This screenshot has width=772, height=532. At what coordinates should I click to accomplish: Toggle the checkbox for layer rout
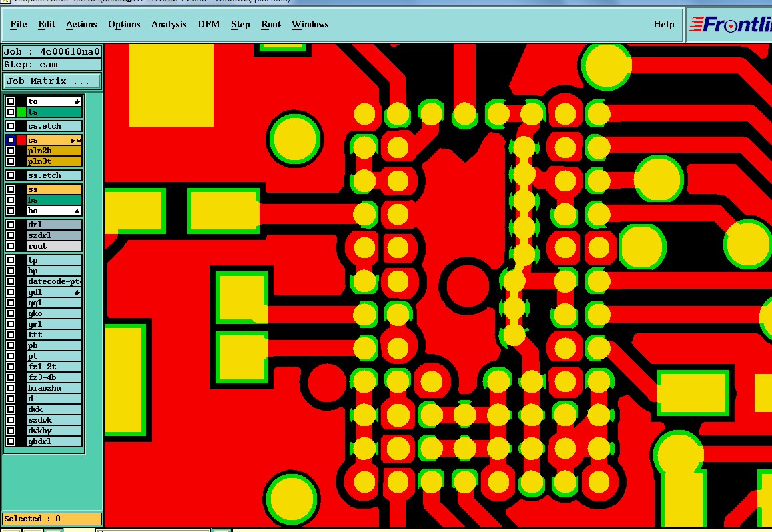(11, 246)
